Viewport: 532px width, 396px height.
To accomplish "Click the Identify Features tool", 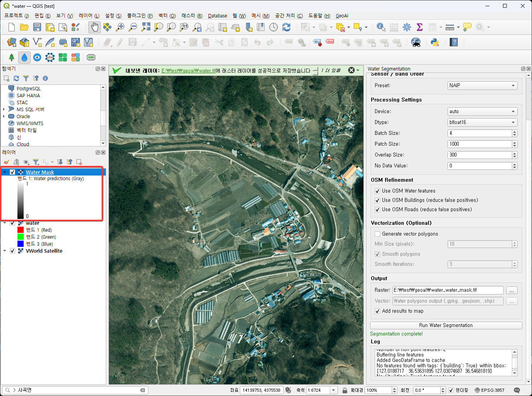I will coord(381,27).
